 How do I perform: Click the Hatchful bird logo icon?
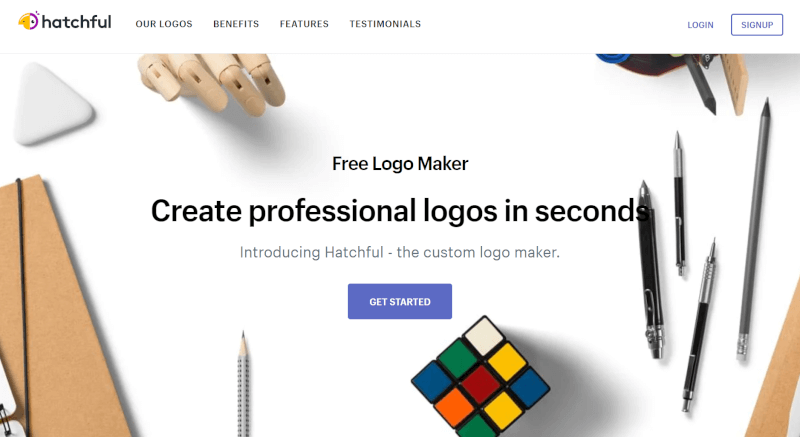click(x=29, y=21)
